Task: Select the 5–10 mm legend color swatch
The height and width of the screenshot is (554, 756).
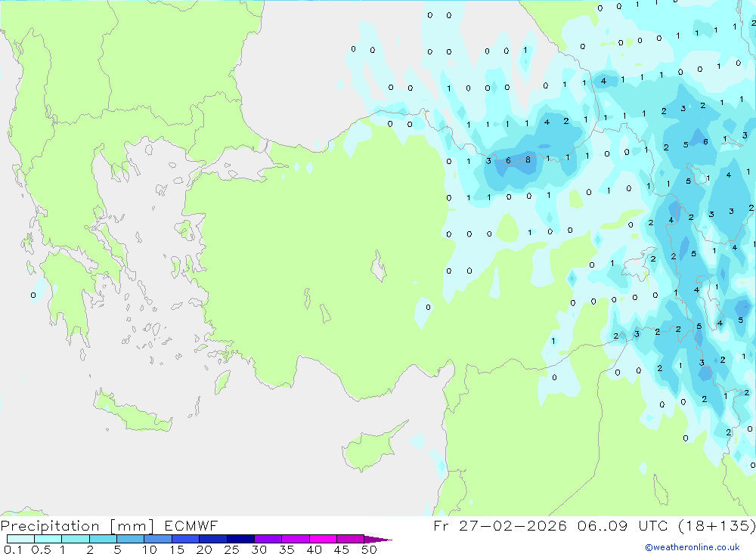Action: tap(130, 539)
